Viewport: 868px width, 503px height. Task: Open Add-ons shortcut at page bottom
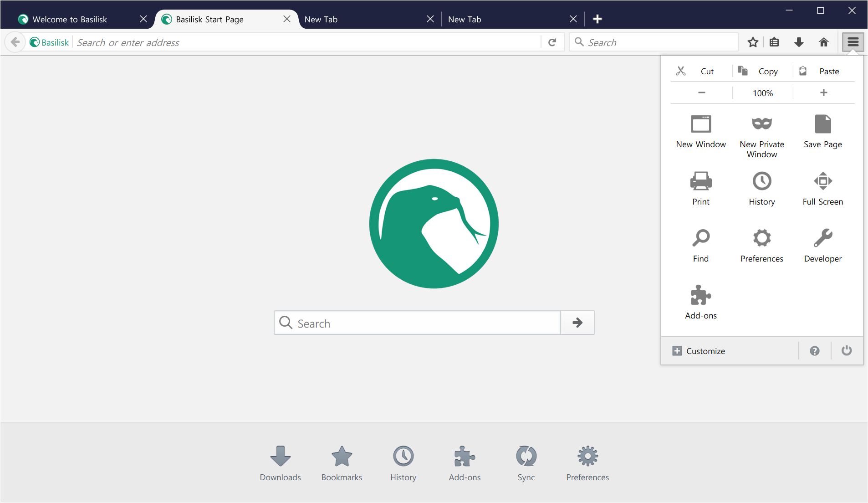tap(465, 463)
